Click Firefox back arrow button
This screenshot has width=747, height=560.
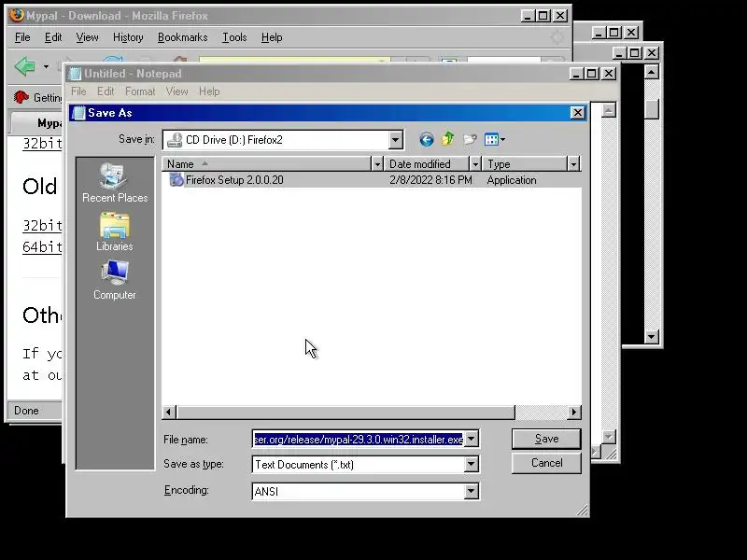(25, 66)
